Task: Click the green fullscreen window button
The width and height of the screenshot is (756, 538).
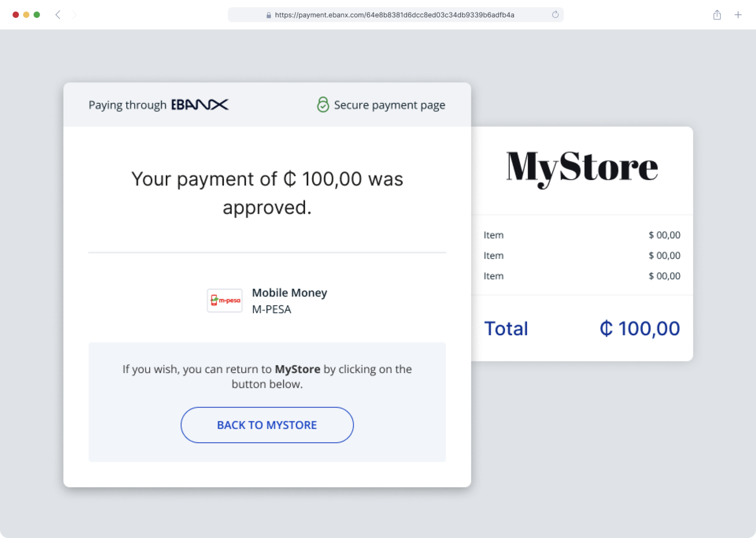Action: (37, 15)
